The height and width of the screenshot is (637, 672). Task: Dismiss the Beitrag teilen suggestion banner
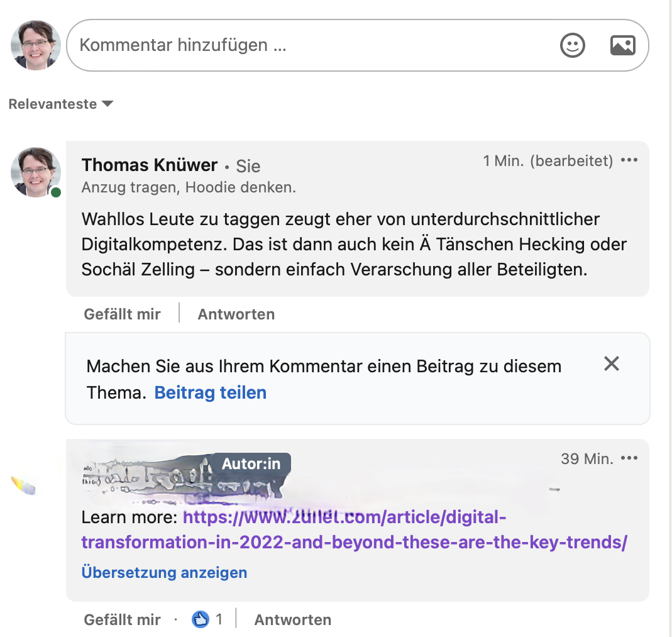pos(612,363)
